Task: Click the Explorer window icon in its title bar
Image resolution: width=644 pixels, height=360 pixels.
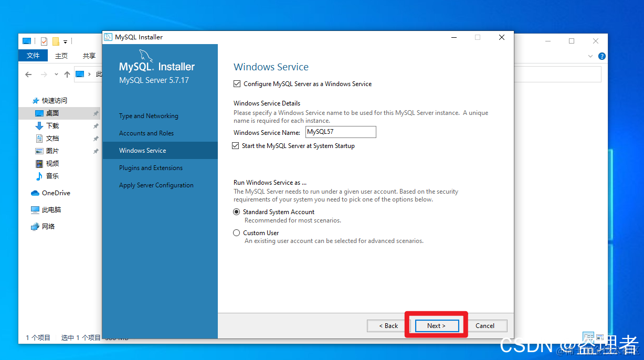Action: pos(27,41)
